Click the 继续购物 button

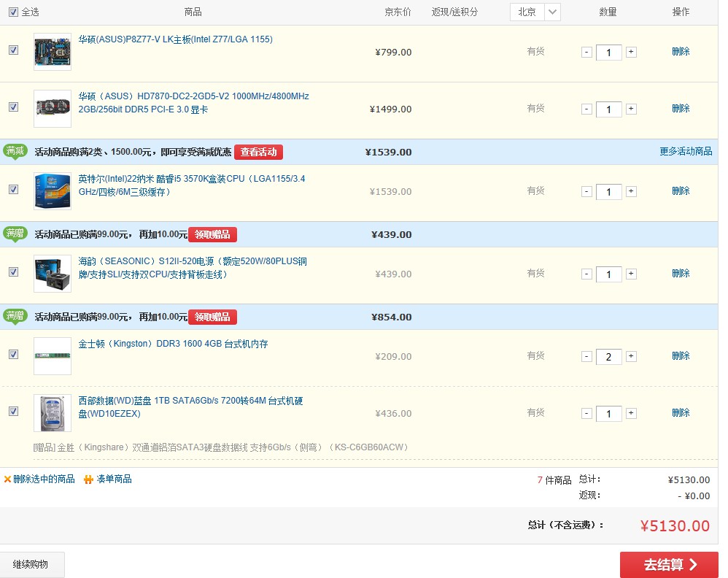pyautogui.click(x=31, y=565)
